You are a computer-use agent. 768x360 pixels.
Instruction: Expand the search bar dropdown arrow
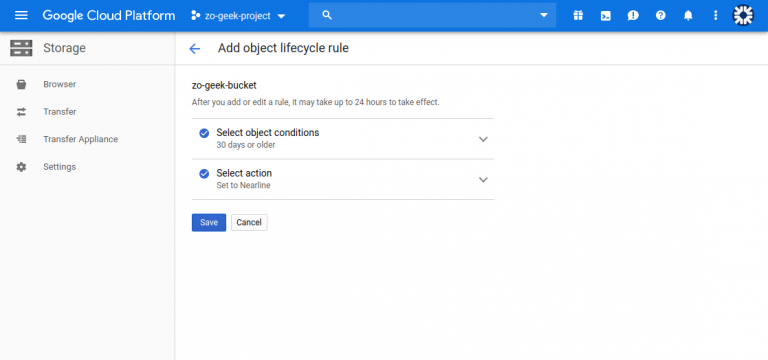pos(544,15)
